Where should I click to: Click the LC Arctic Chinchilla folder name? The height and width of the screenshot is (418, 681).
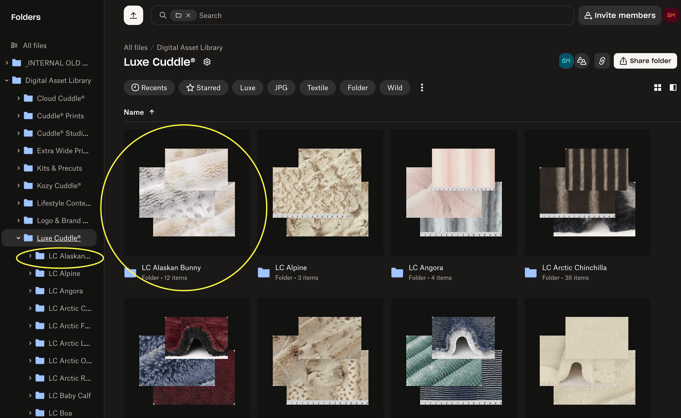tap(574, 268)
